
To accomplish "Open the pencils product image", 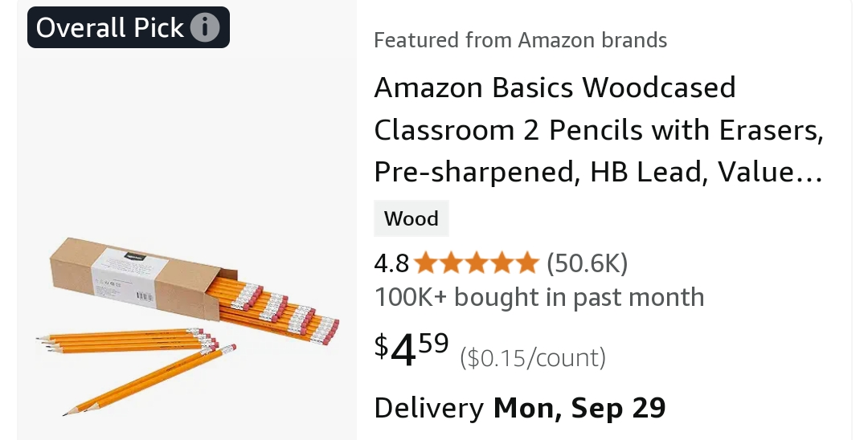I will point(186,321).
